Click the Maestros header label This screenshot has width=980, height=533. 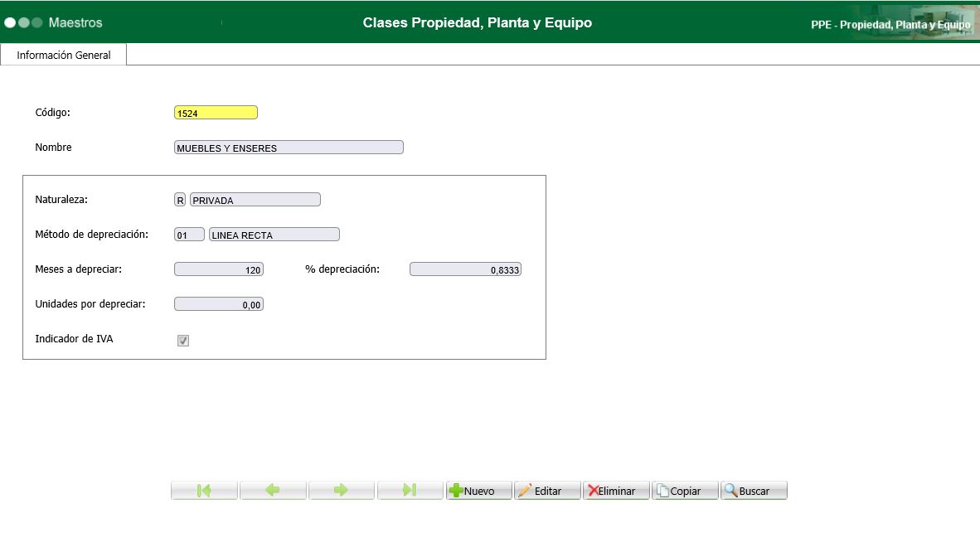tap(75, 22)
